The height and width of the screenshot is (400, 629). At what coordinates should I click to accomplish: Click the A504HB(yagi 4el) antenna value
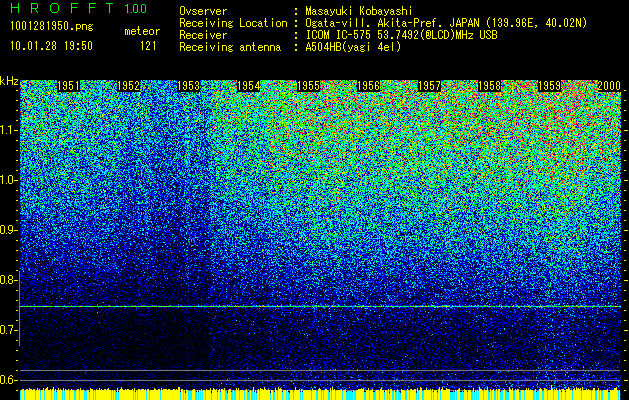click(353, 47)
